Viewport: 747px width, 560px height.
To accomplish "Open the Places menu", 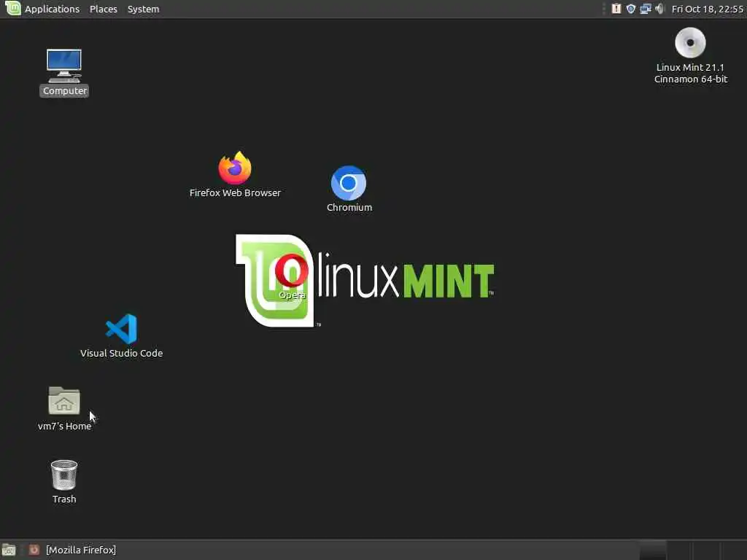I will (104, 9).
